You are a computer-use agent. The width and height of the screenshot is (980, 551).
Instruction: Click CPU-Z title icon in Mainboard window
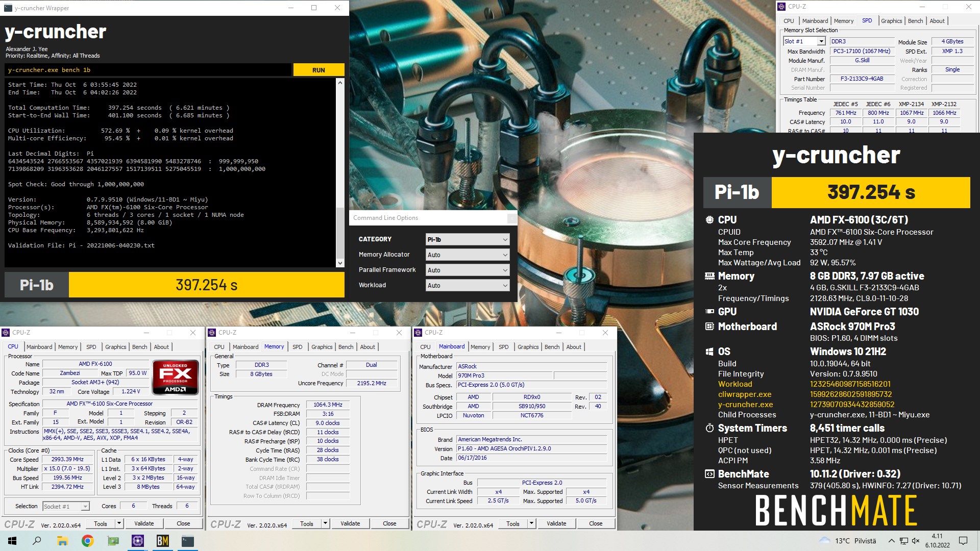pos(419,333)
